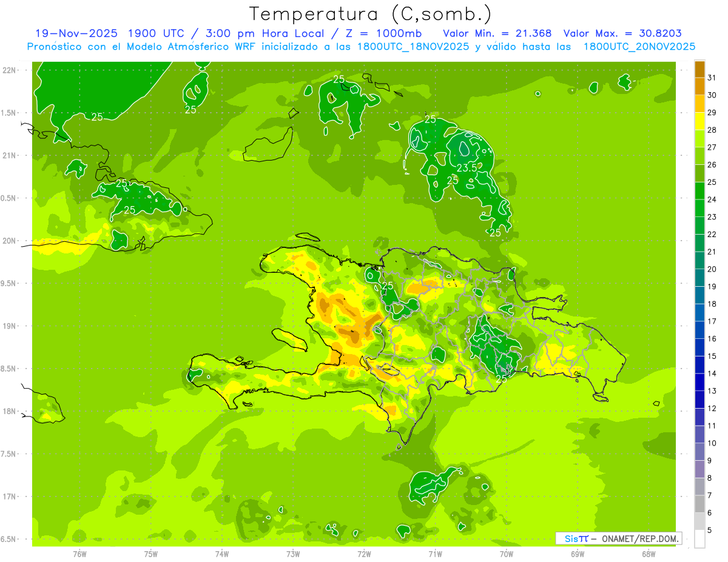728x562 pixels.
Task: Click the "19N" latitude axis label
Action: tap(9, 326)
